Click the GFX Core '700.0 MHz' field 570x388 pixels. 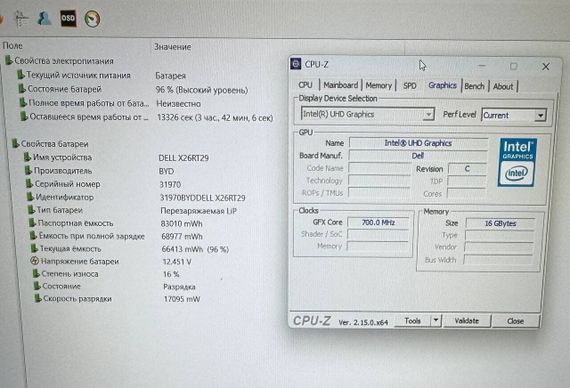[x=378, y=222]
